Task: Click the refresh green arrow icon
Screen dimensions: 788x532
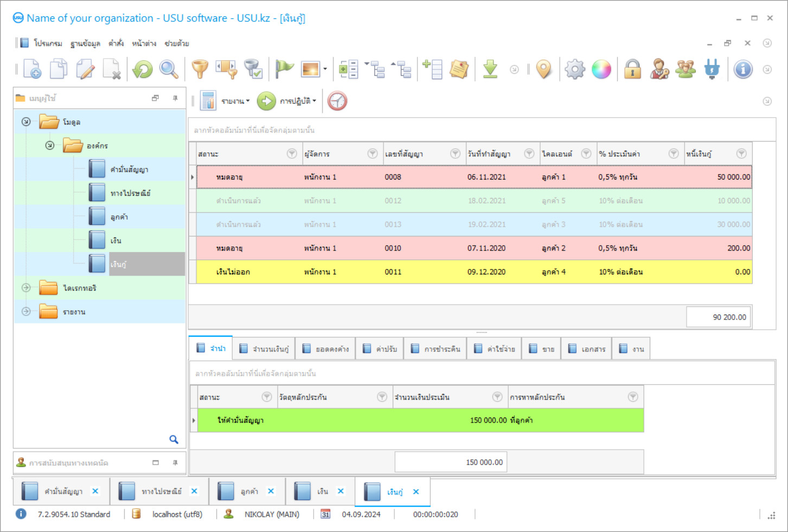Action: coord(143,69)
